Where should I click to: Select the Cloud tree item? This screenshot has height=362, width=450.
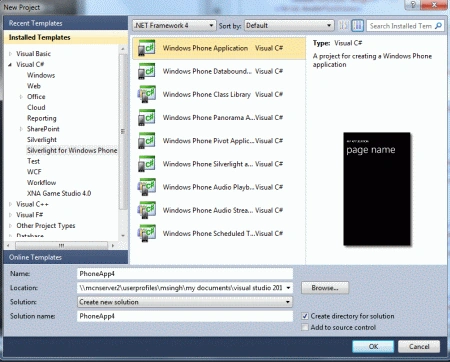(x=36, y=108)
